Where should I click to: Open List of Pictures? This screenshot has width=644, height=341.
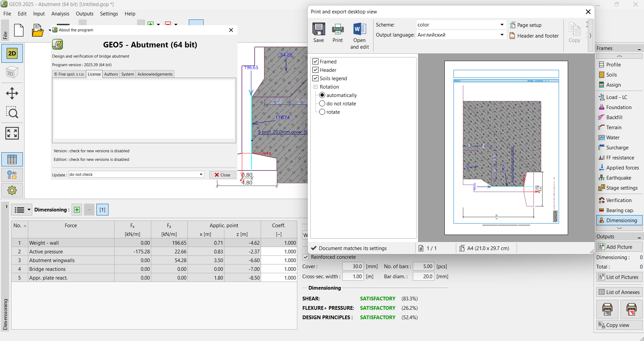pyautogui.click(x=619, y=277)
